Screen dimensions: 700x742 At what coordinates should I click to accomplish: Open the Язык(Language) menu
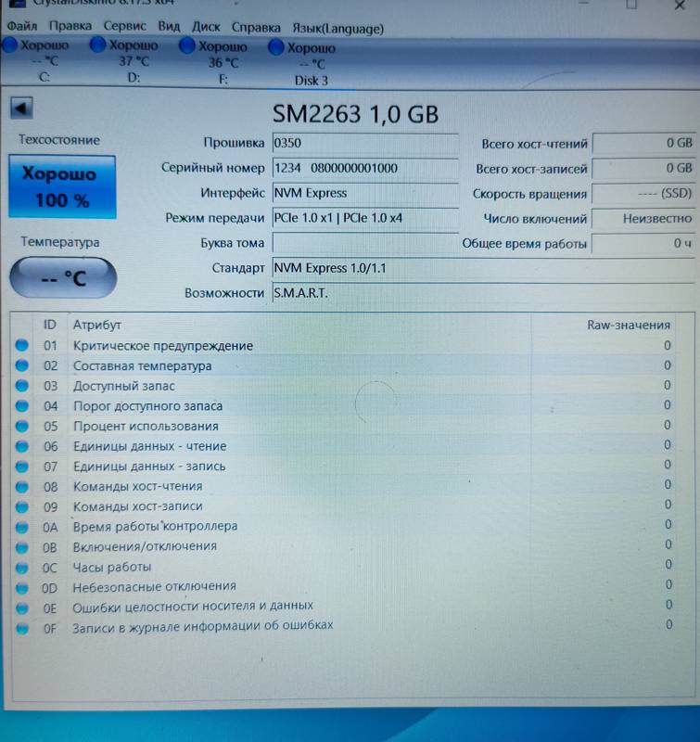pyautogui.click(x=337, y=29)
